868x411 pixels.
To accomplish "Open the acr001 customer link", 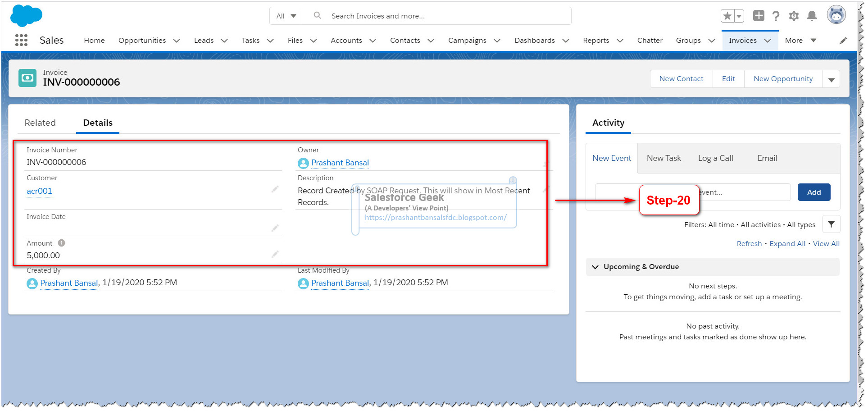I will pyautogui.click(x=39, y=191).
